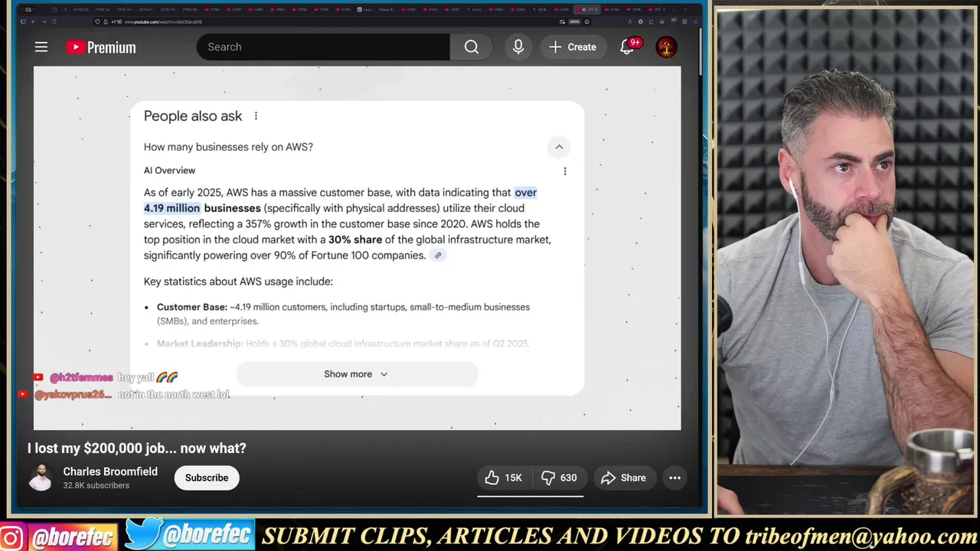Open the browser application menu at toolbar end
Viewport: 980px width, 551px height.
pyautogui.click(x=696, y=21)
